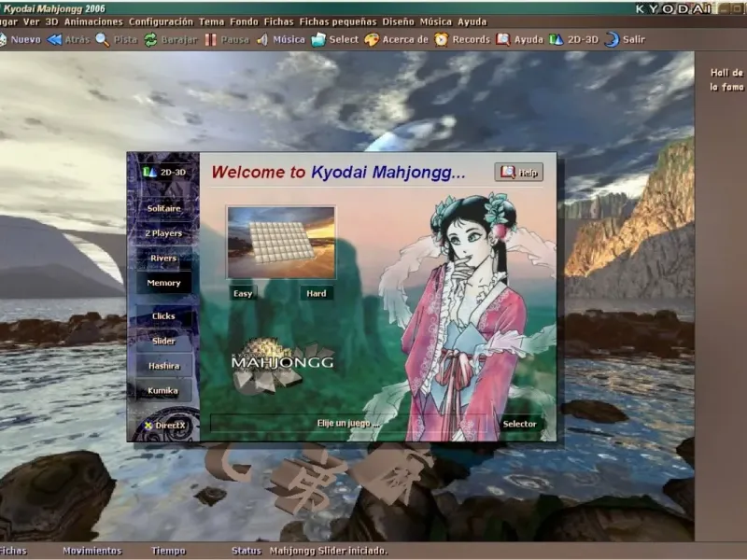Select the Rivers game
Screen dimensions: 747x560
pos(164,259)
